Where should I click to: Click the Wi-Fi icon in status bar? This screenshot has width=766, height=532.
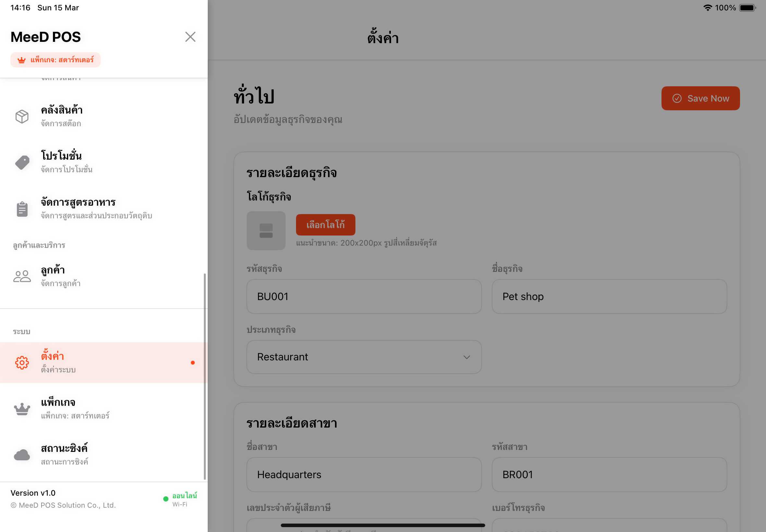click(x=707, y=8)
